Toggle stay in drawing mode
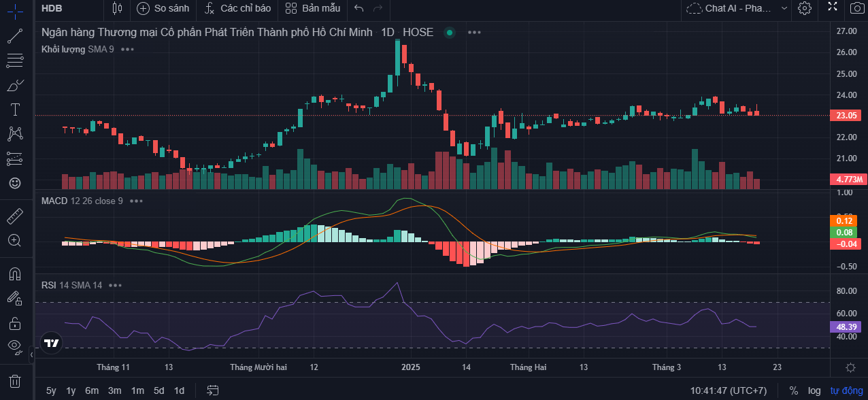 [x=15, y=298]
